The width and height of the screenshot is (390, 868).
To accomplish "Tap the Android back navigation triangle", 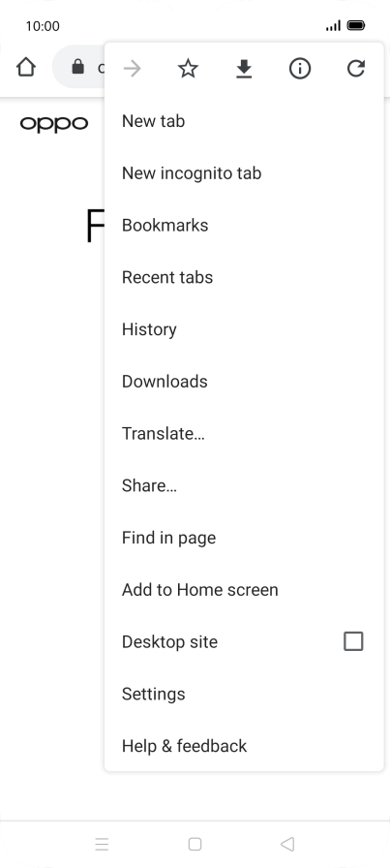I will tap(287, 844).
